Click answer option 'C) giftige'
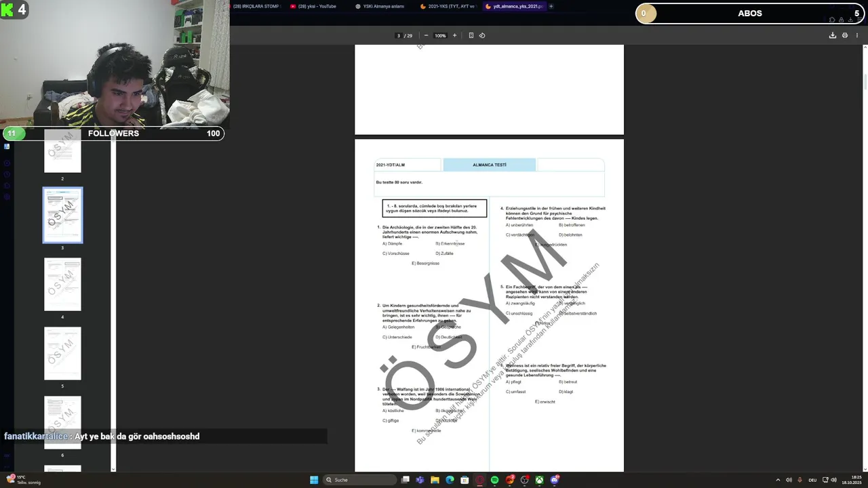The width and height of the screenshot is (868, 488). pyautogui.click(x=391, y=420)
